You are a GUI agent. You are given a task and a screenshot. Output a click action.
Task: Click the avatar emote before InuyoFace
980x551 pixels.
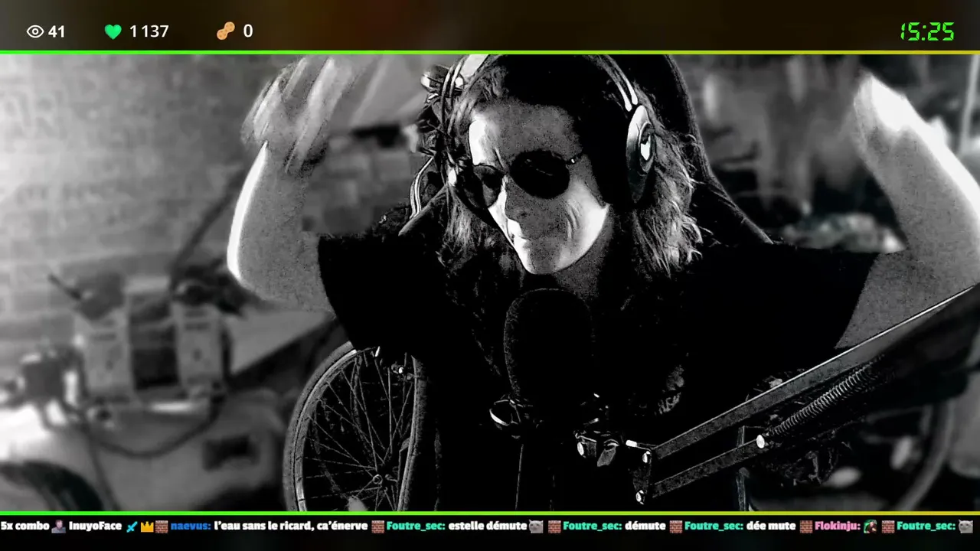pos(58,527)
